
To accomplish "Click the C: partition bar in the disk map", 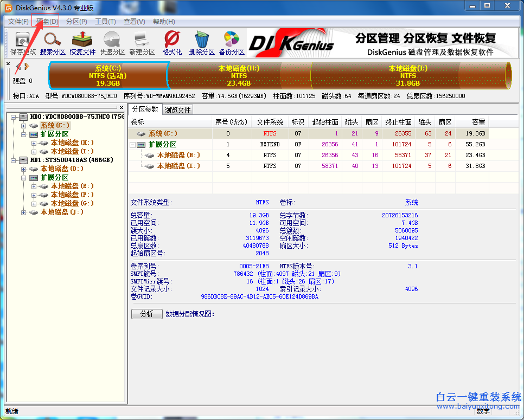I will click(x=107, y=75).
